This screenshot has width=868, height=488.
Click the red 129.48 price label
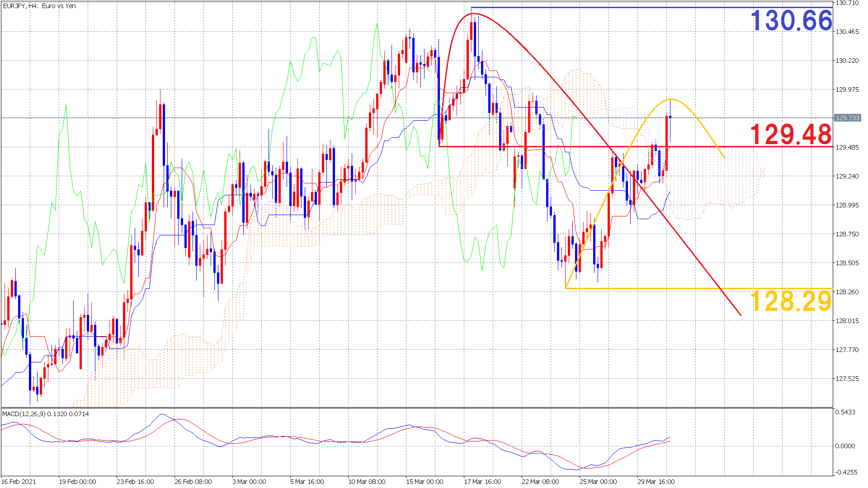click(791, 134)
